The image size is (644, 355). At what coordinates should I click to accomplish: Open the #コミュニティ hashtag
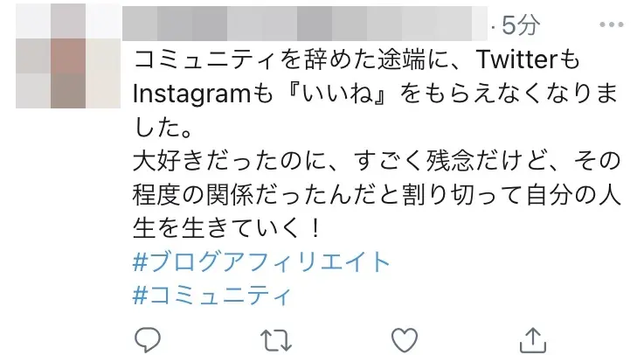212,295
